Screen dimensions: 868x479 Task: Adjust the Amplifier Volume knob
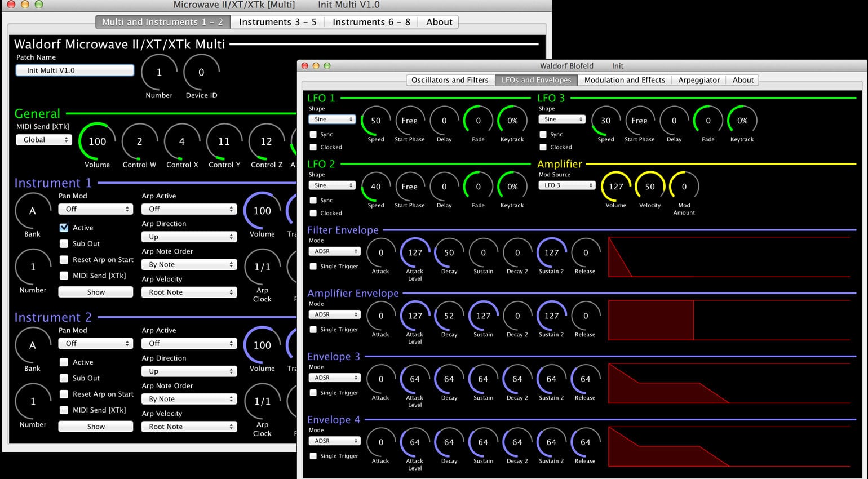[x=615, y=186]
